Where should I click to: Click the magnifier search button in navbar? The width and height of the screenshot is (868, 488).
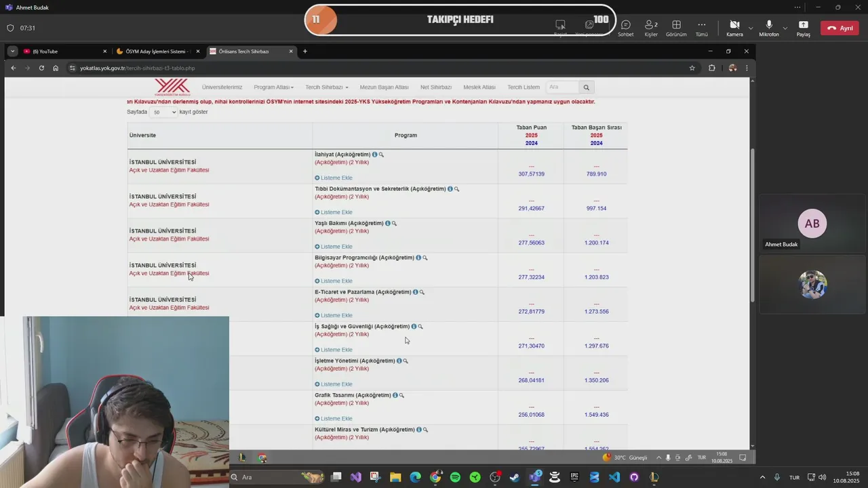[587, 87]
